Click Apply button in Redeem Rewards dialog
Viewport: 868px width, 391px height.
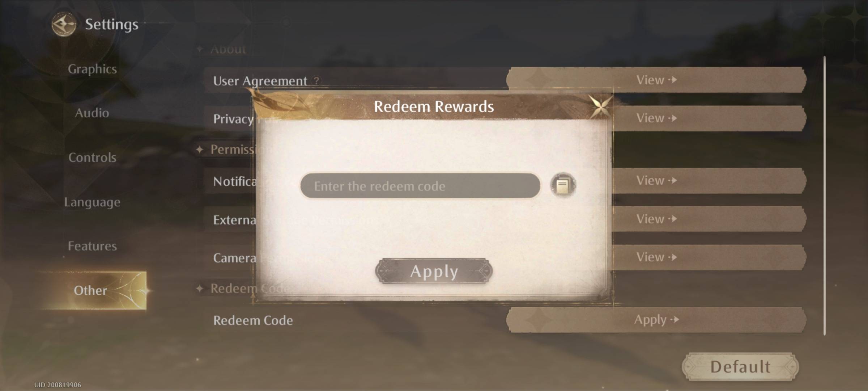[434, 272]
